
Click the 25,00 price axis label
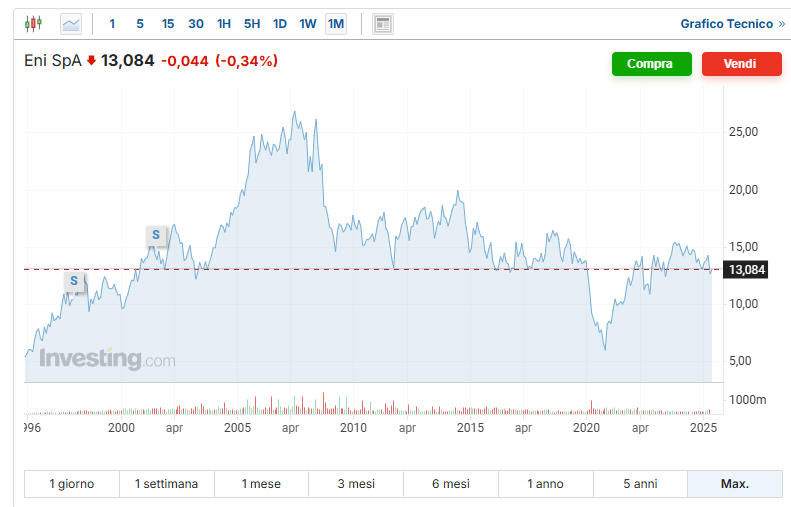[744, 132]
